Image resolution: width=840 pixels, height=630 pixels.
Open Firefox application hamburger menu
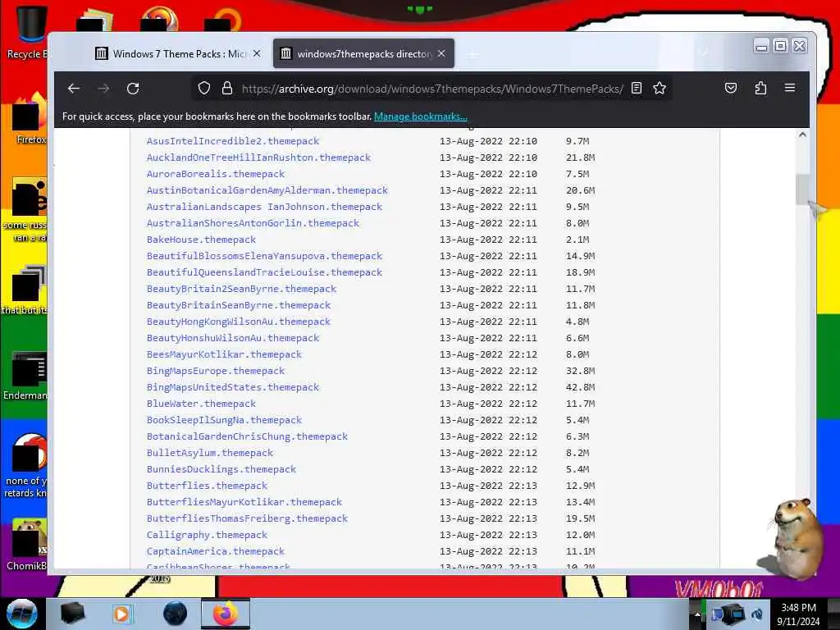tap(790, 88)
